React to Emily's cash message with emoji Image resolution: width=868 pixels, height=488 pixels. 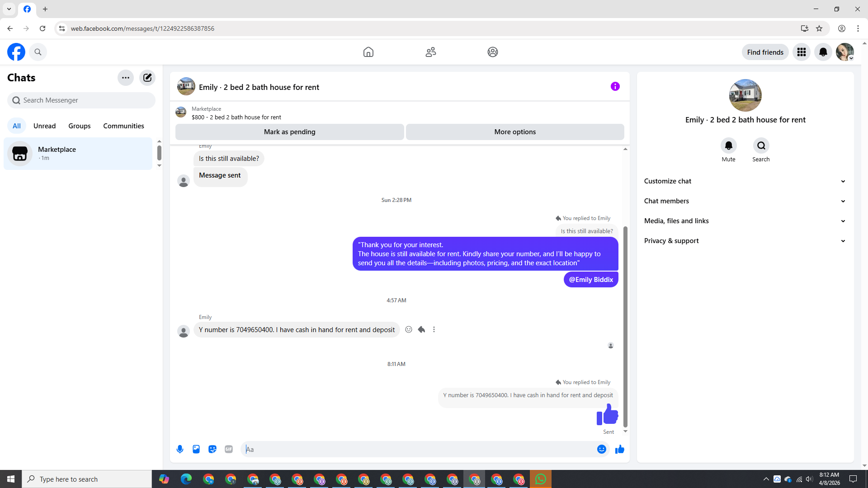(x=409, y=329)
